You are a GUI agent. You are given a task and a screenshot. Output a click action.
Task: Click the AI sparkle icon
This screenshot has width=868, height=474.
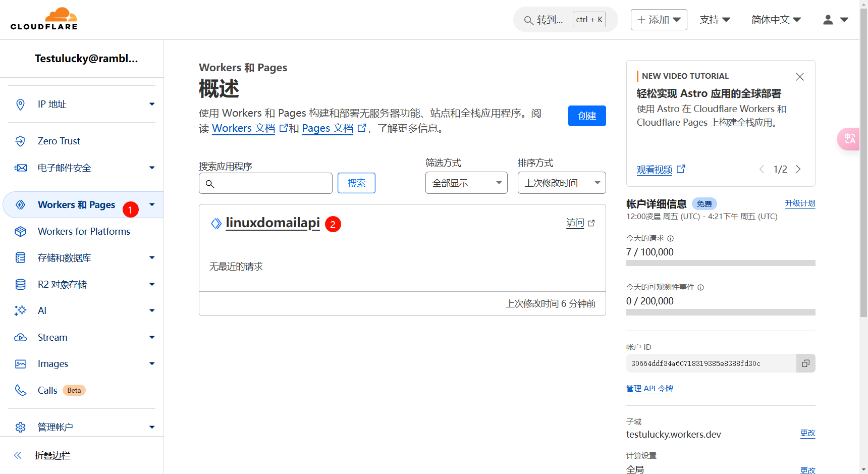[x=20, y=310]
